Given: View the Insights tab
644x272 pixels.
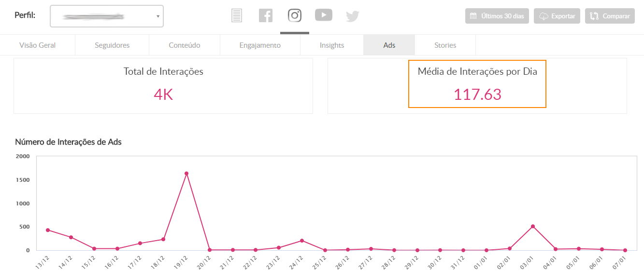Looking at the screenshot, I should [x=332, y=45].
